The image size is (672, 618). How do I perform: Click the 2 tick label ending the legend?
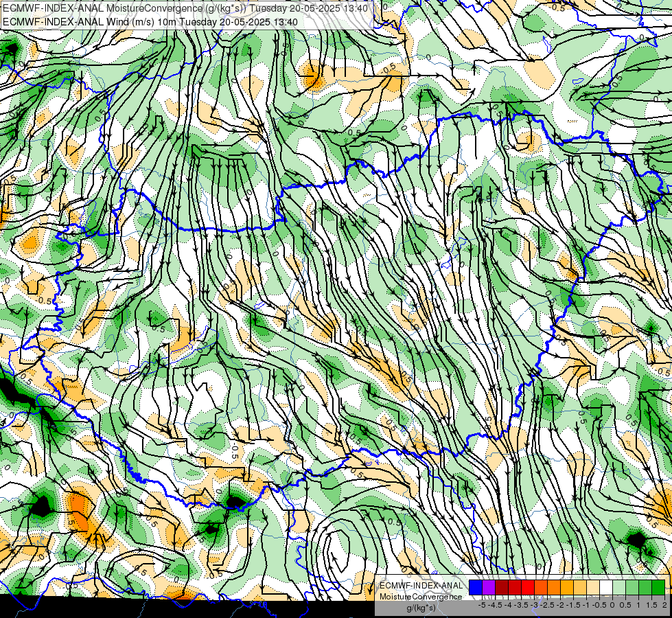[x=664, y=605]
